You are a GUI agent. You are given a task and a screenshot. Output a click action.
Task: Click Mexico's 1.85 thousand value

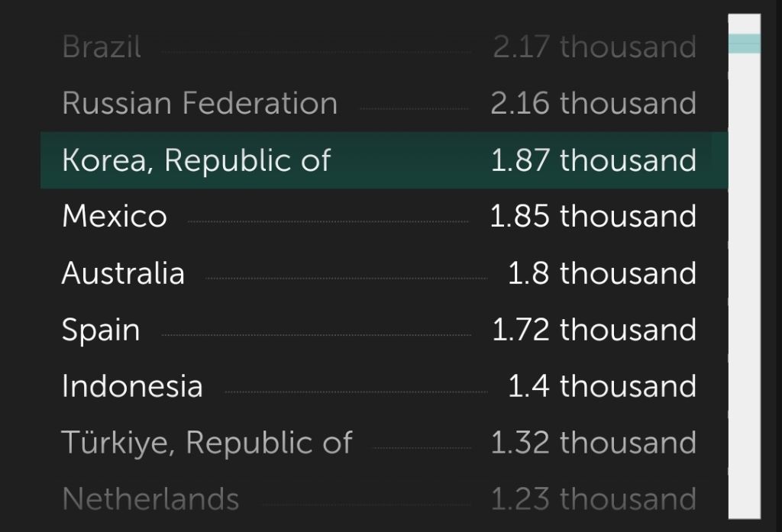593,217
